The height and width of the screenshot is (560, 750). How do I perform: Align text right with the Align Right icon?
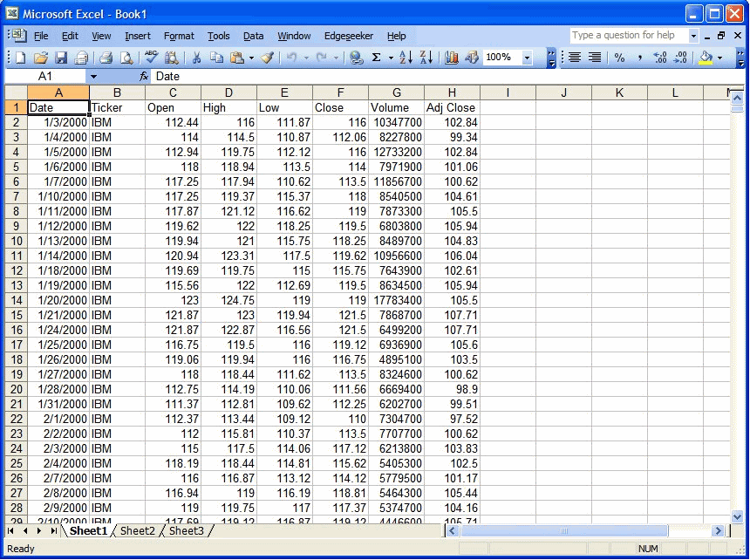(x=595, y=58)
